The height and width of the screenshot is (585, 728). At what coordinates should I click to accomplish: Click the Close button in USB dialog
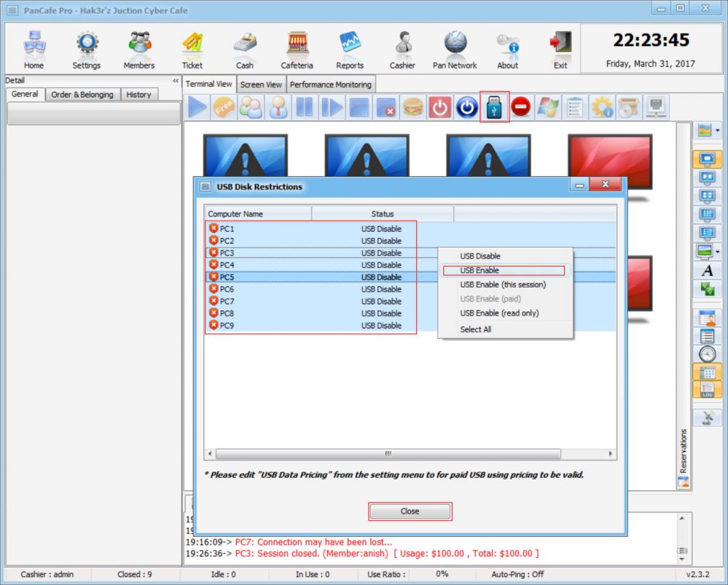(410, 511)
